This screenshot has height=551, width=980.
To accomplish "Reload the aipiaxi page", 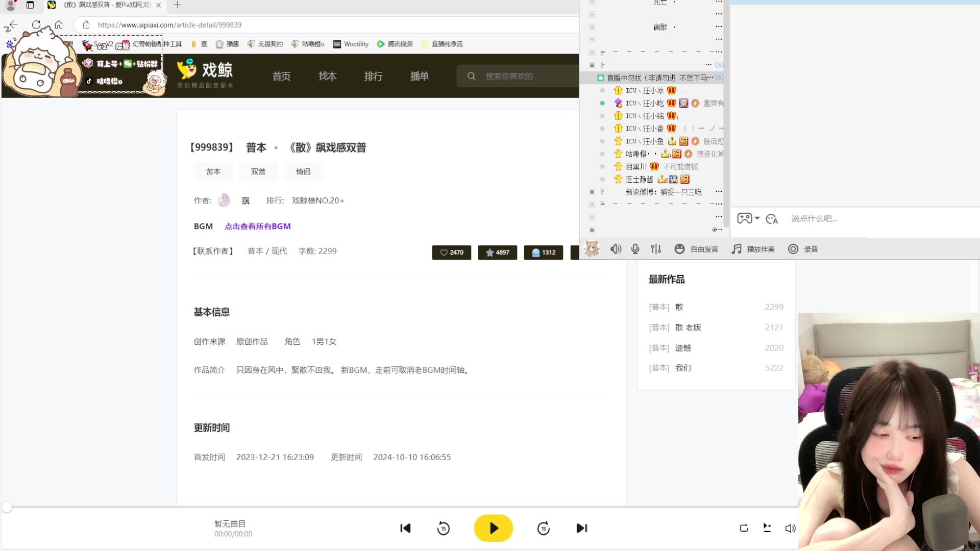I will [x=36, y=24].
